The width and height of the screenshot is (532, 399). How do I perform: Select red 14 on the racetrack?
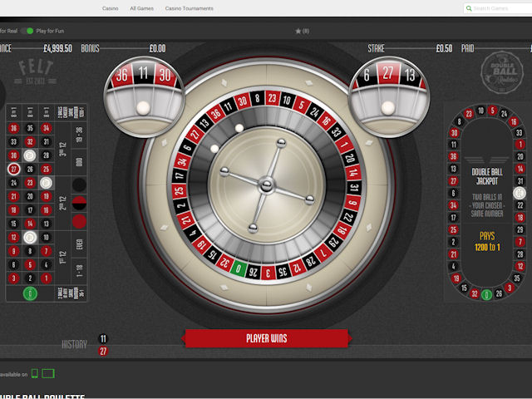click(520, 169)
